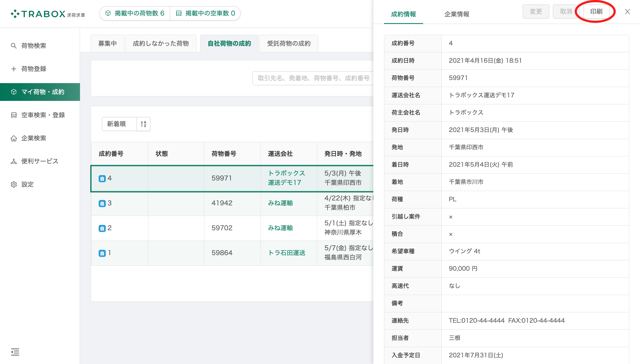This screenshot has height=364, width=640.
Task: Select the 自社荷物の成約 tab
Action: (229, 44)
